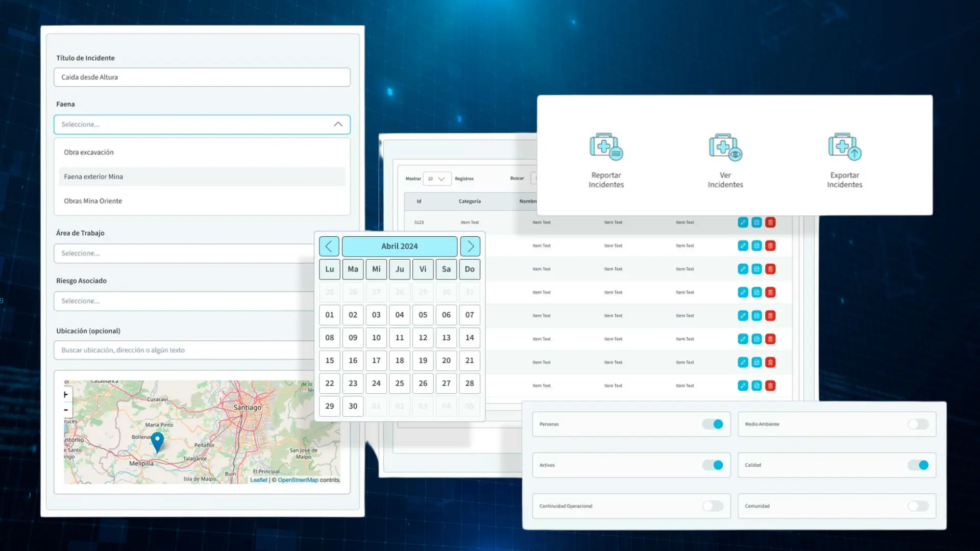
Task: Choose Obras Mina Oriente option
Action: pyautogui.click(x=202, y=201)
